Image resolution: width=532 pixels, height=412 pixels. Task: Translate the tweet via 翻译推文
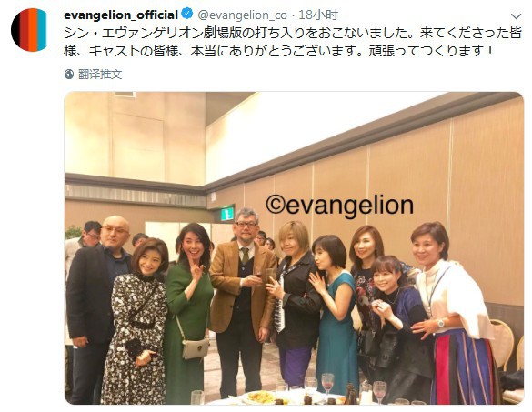click(100, 74)
